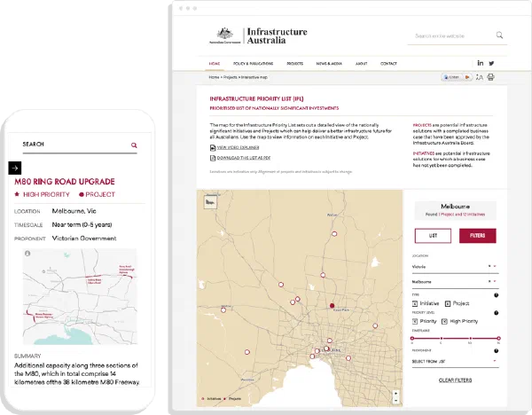Open the Twitter bird icon
Viewport: 532px width, 415px height.
click(x=491, y=63)
